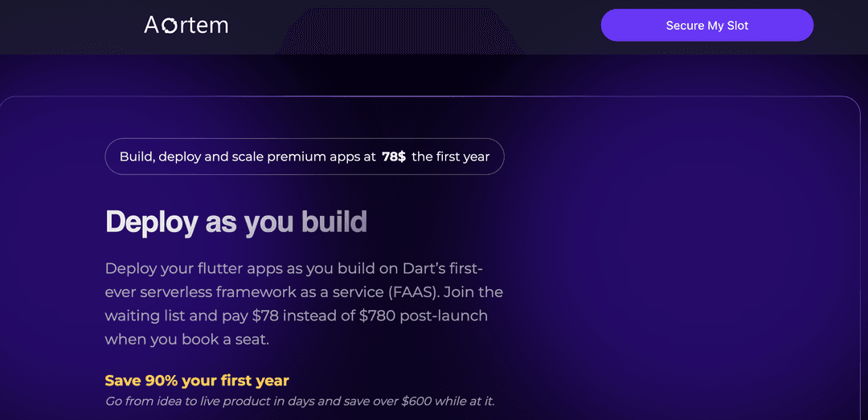Click the Secure My Slot button
Viewport: 868px width, 420px height.
[707, 26]
